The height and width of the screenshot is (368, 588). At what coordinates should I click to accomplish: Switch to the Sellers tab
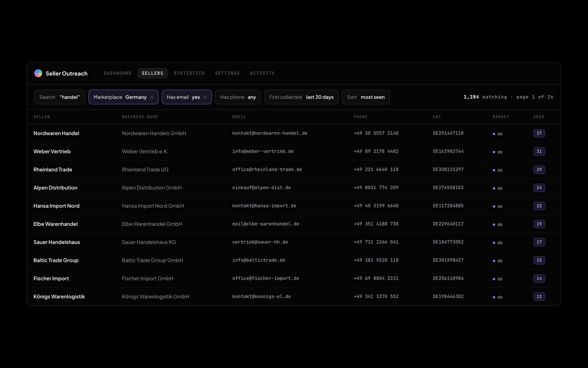(x=153, y=73)
